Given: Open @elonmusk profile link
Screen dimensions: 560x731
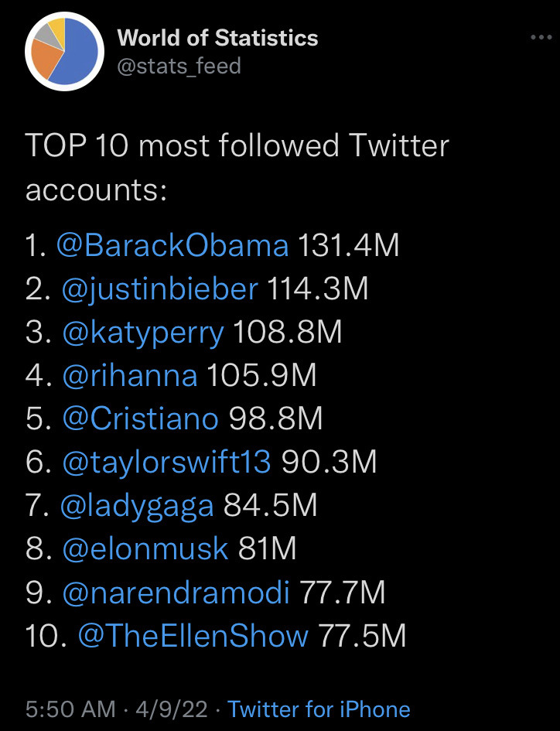Looking at the screenshot, I should 145,548.
